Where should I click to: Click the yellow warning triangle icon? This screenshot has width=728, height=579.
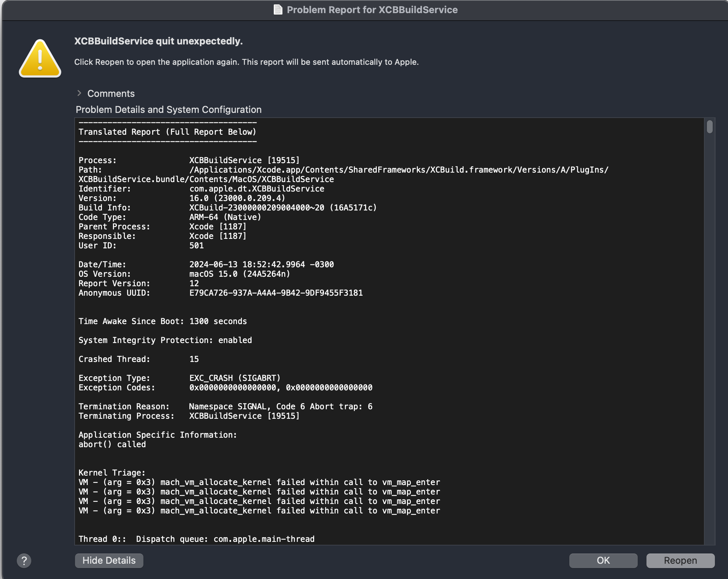point(40,59)
